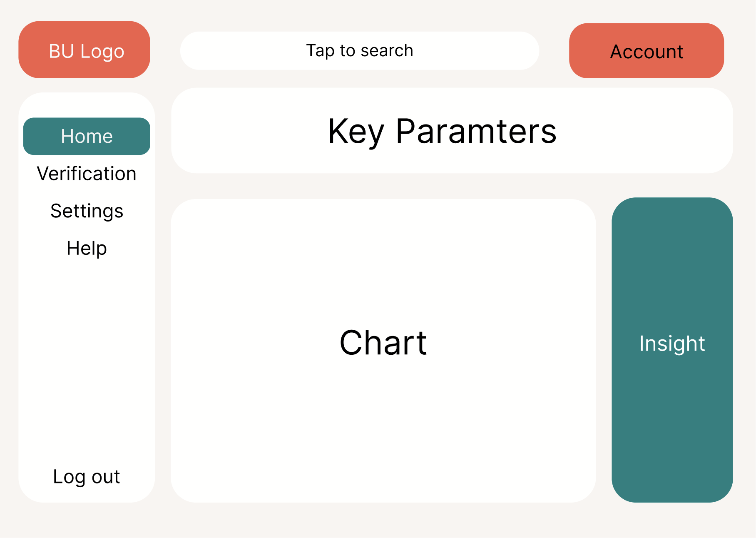Select the Settings navigation entry
This screenshot has height=538, width=756.
[87, 211]
